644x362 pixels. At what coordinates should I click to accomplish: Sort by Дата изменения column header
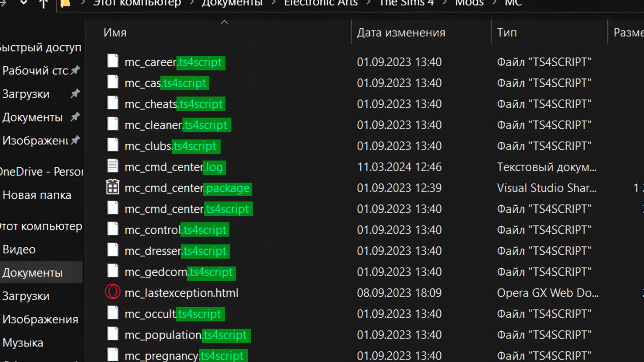click(x=401, y=33)
